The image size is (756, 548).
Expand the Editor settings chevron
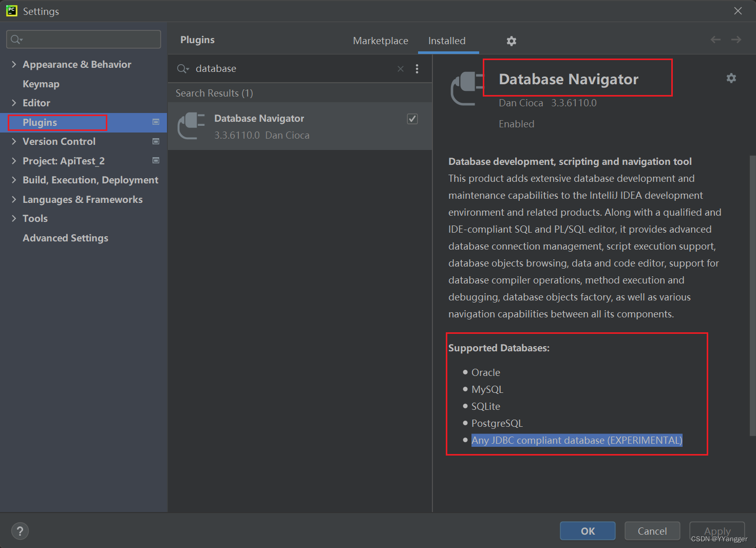14,103
